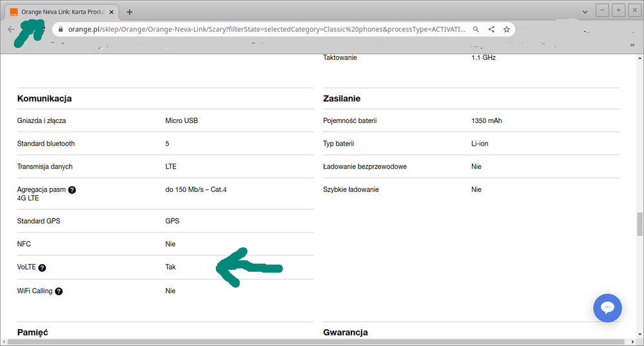Close the Orange Neva Link tab

click(112, 12)
